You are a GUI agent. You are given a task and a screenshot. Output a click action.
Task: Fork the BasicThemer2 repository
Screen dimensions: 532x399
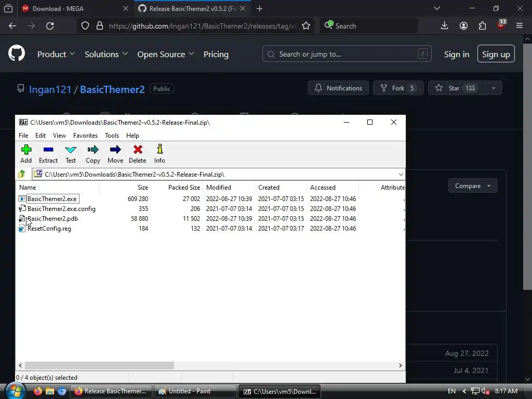pyautogui.click(x=398, y=88)
